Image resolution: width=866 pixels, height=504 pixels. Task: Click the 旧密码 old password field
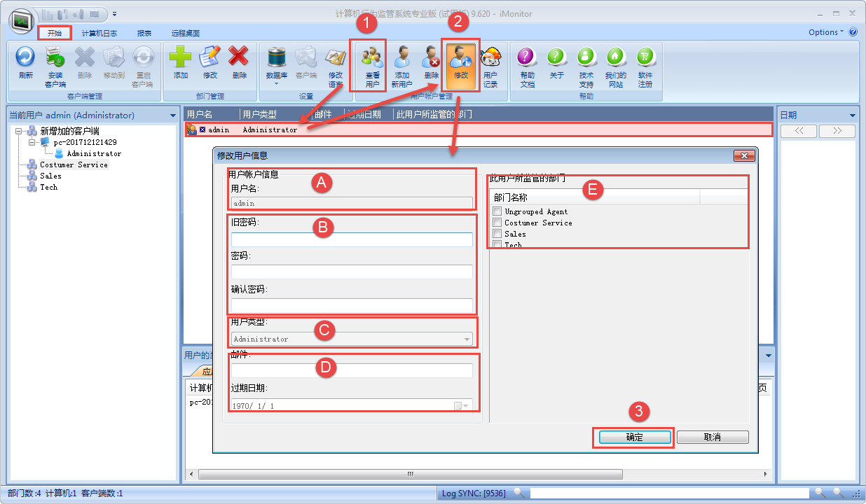coord(352,239)
